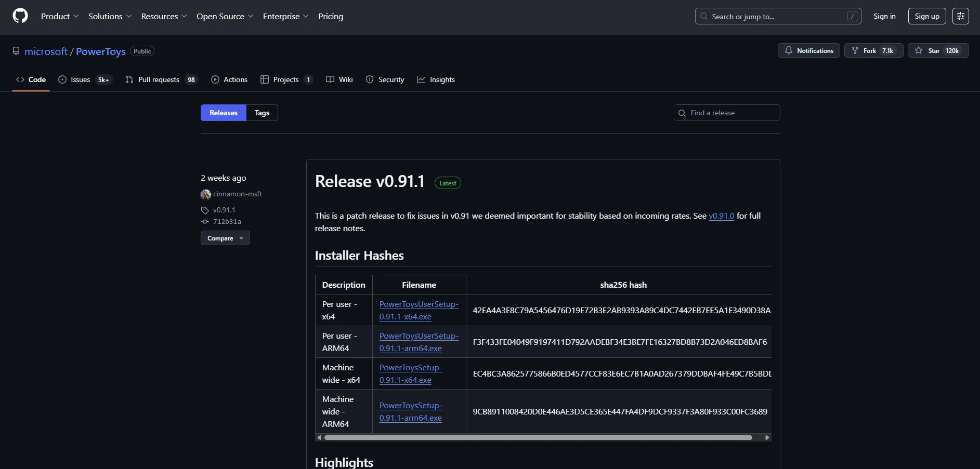Open cinnamon-msft profile link

[238, 194]
